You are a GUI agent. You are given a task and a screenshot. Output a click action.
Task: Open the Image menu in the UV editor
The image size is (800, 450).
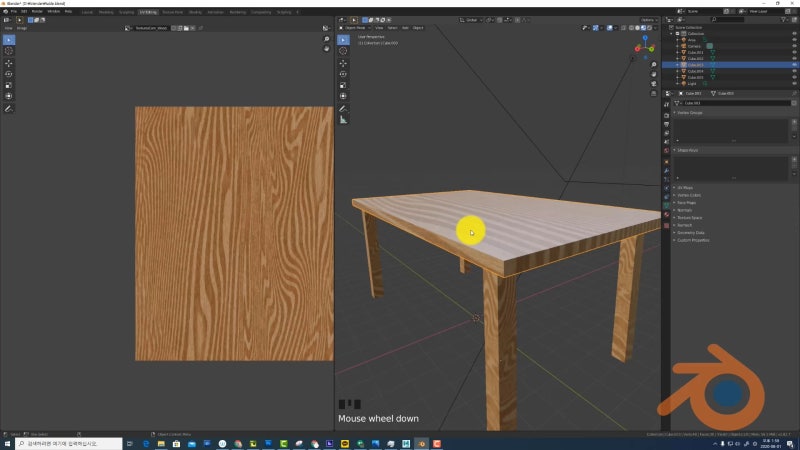point(22,28)
